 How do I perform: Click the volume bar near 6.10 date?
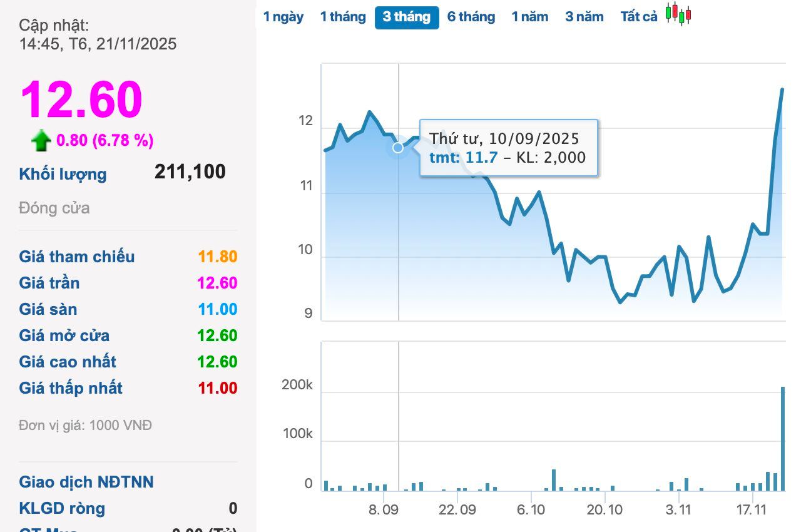click(554, 479)
